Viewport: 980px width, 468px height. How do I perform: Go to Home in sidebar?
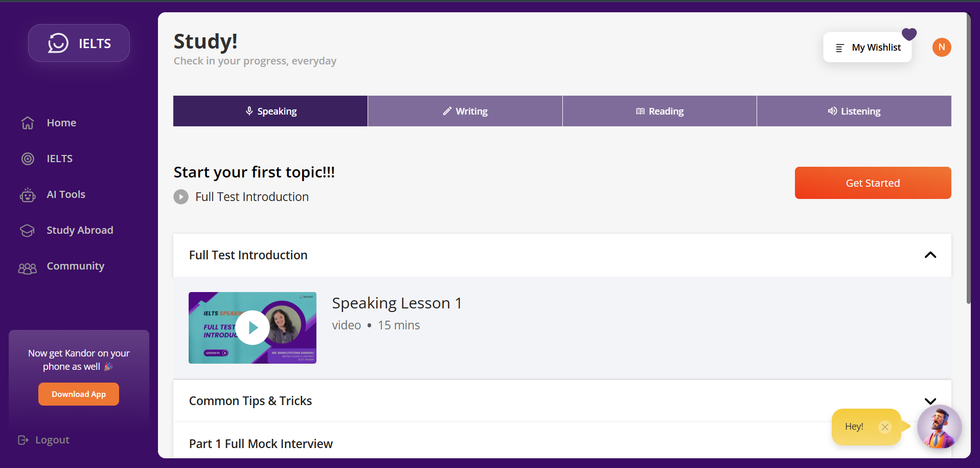point(61,123)
